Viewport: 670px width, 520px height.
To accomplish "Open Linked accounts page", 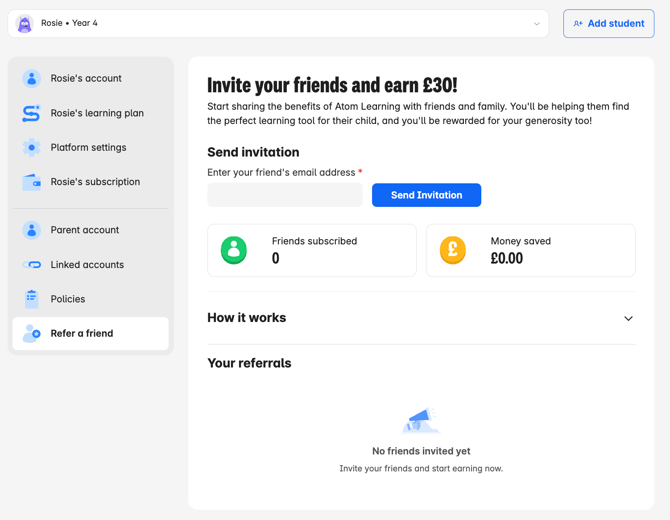I will (x=91, y=265).
